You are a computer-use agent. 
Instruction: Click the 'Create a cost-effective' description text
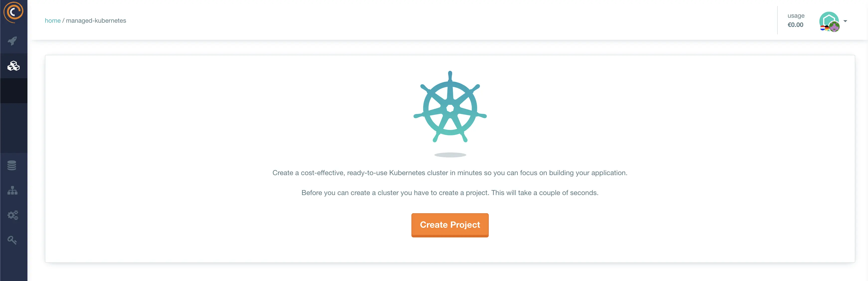point(450,173)
